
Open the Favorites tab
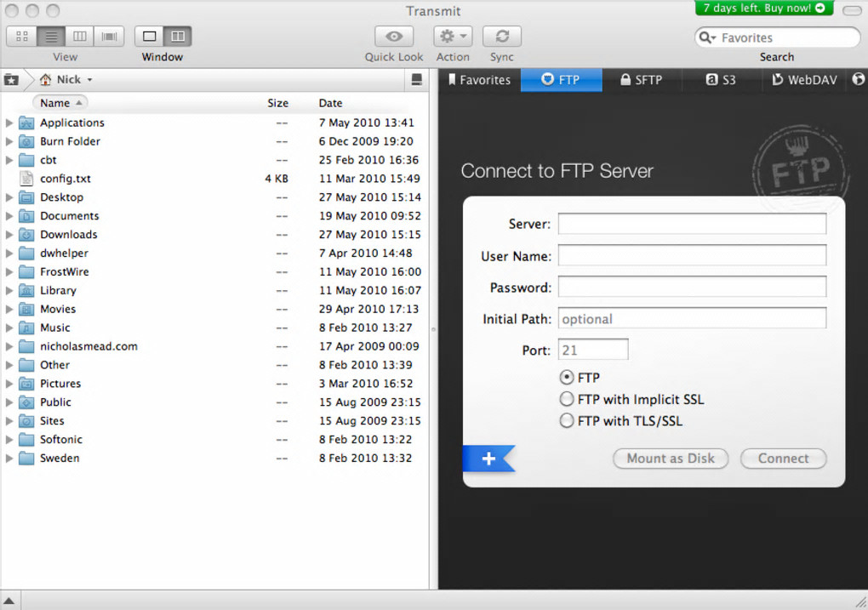pyautogui.click(x=479, y=80)
